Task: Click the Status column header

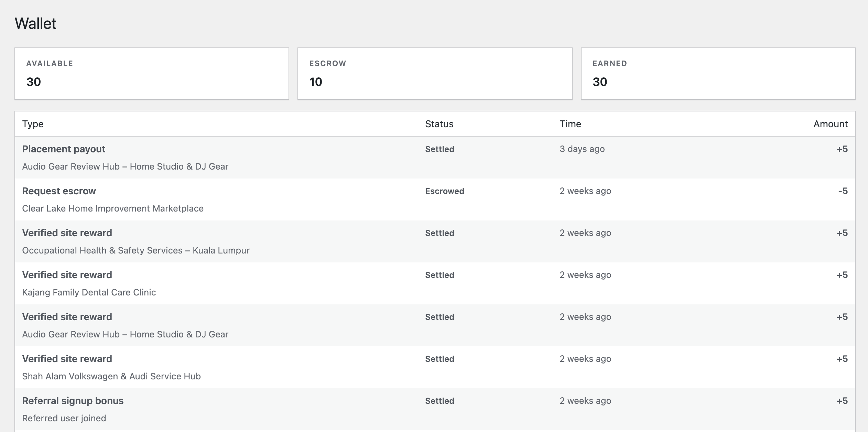Action: pos(439,124)
